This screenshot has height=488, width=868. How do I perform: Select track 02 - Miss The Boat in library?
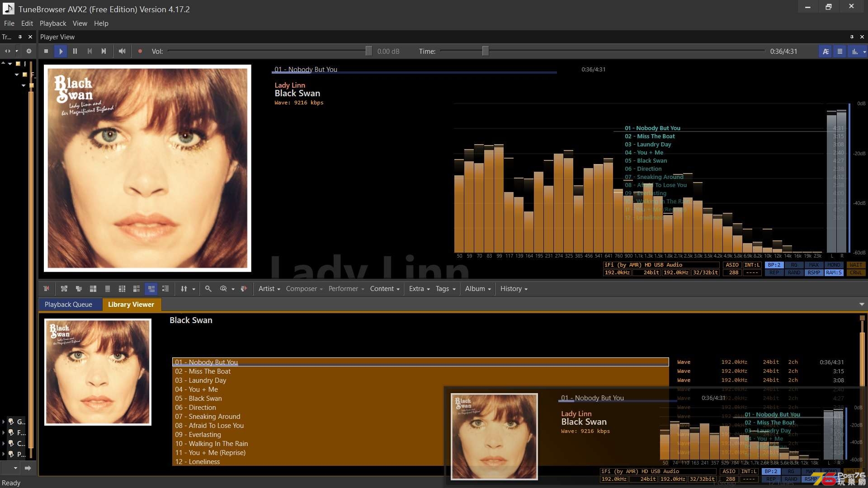pyautogui.click(x=420, y=371)
